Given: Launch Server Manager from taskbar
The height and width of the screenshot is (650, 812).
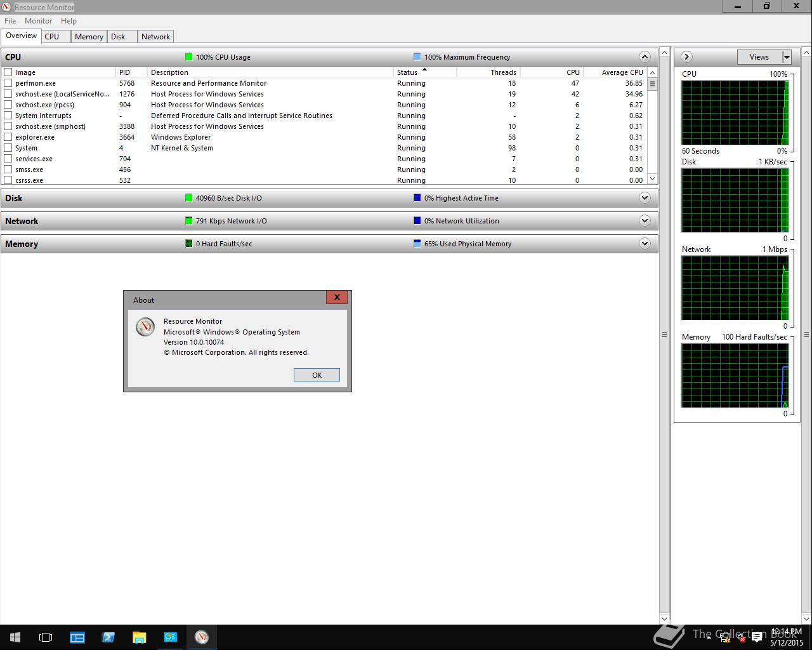Looking at the screenshot, I should 77,637.
